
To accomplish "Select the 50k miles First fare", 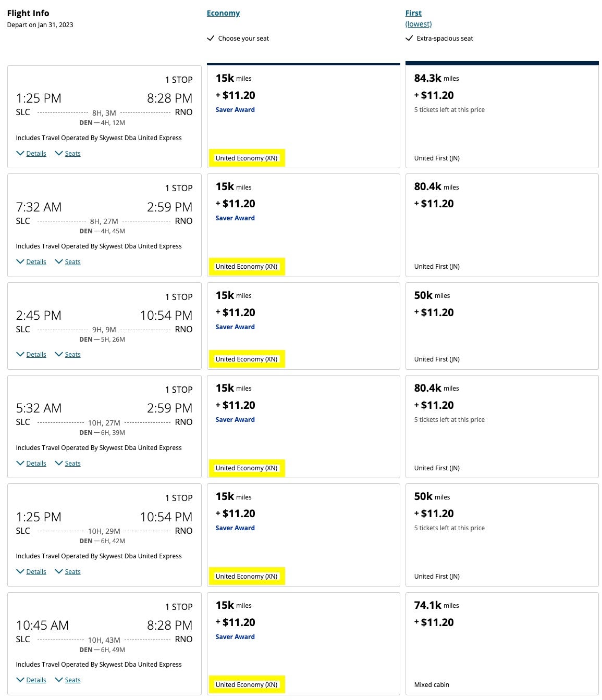I will pyautogui.click(x=501, y=326).
